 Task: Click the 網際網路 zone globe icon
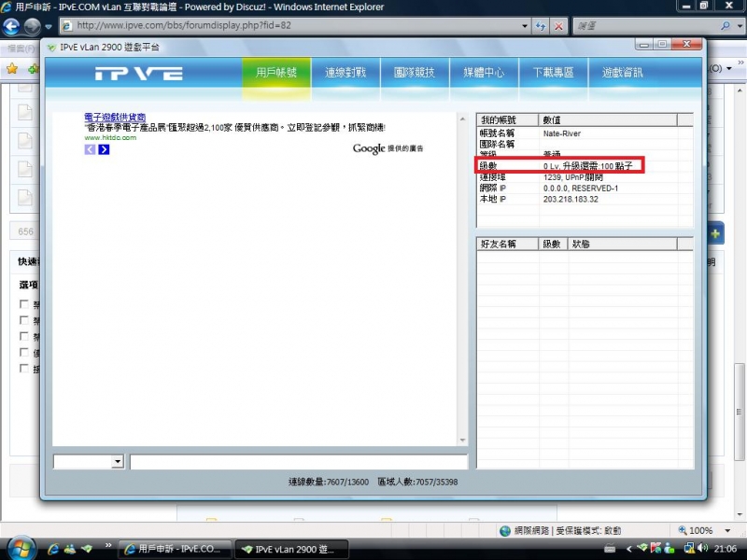(505, 530)
